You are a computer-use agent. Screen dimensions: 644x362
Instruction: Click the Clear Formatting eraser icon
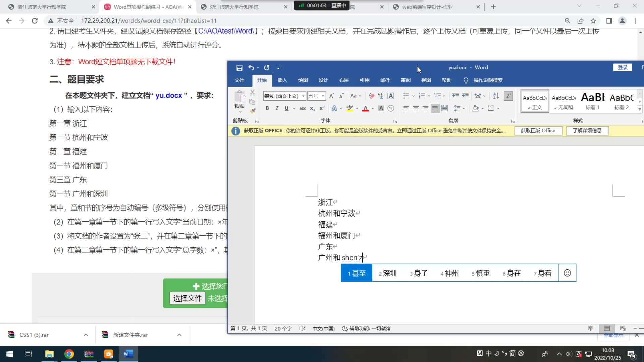pos(371,96)
